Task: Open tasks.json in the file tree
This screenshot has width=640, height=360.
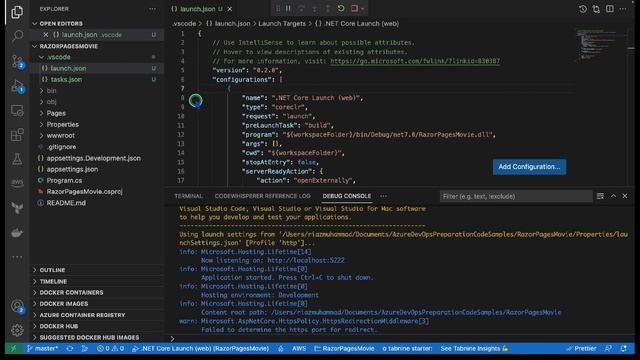Action: [x=66, y=80]
